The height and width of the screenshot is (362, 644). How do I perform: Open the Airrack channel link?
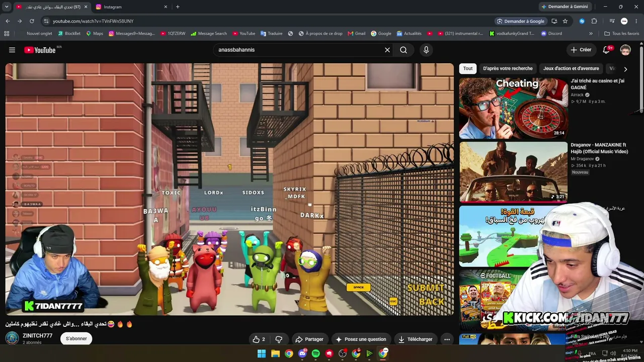577,95
